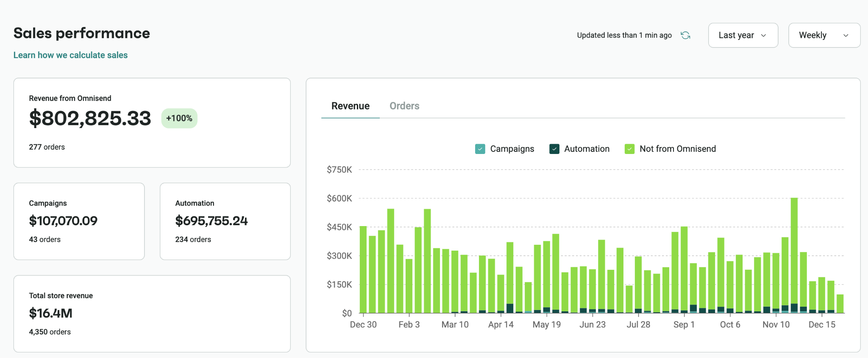Click the $150K y-axis label
868x358 pixels.
339,285
